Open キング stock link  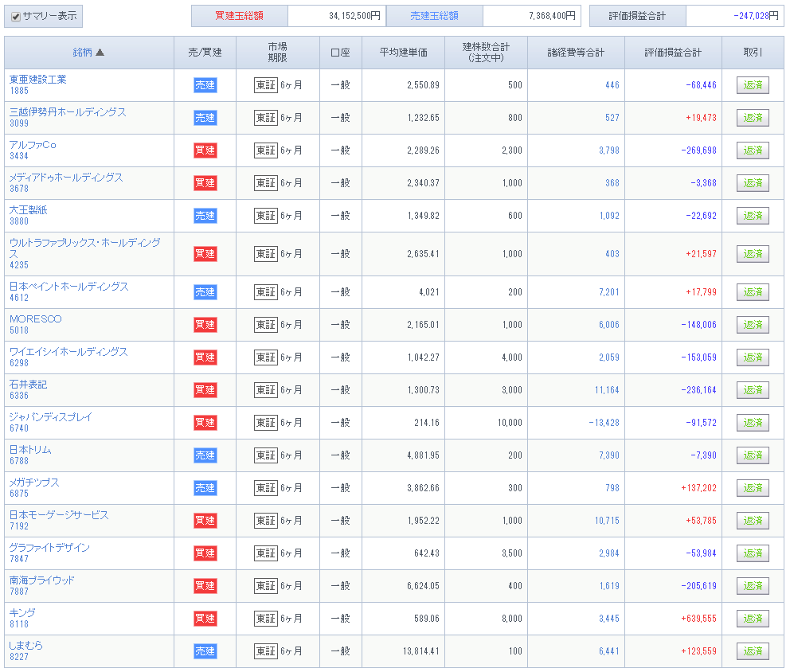click(22, 613)
